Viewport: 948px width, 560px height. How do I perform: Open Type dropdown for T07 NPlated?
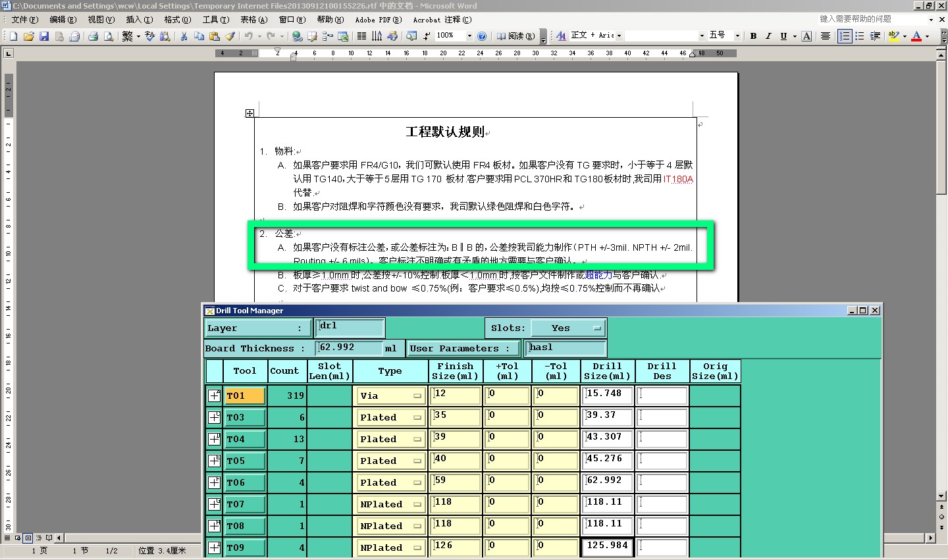391,504
